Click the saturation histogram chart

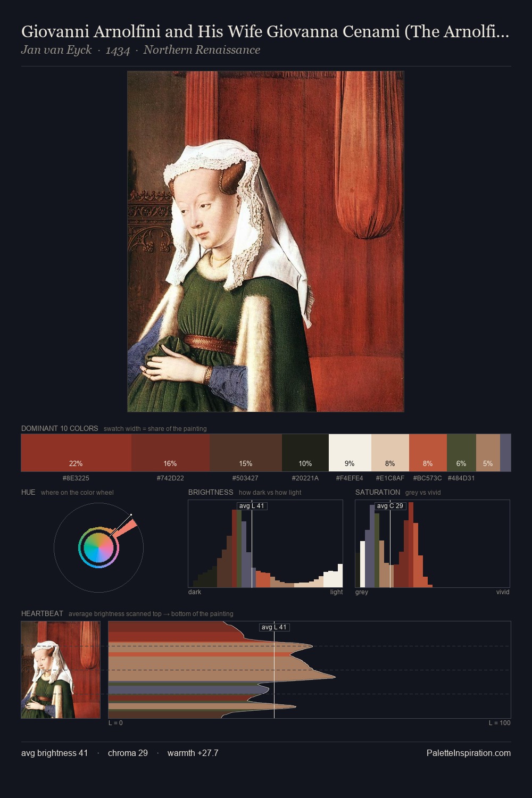pyautogui.click(x=433, y=544)
